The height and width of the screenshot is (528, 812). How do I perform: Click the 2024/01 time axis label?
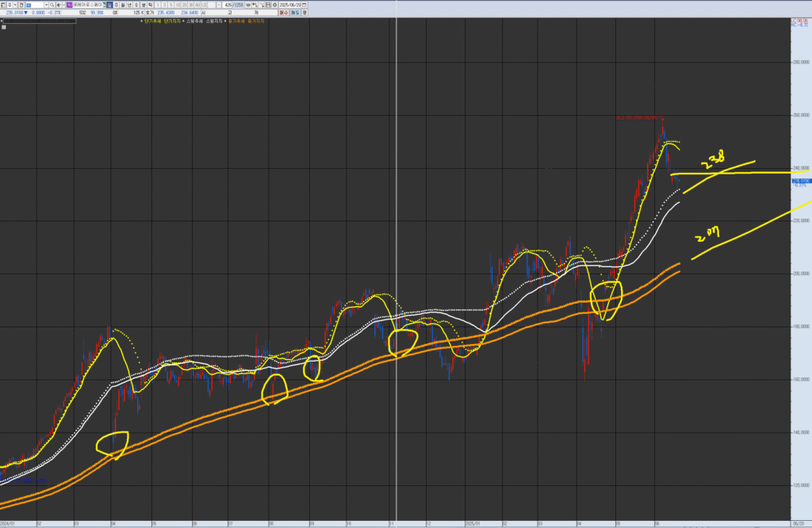(8, 524)
